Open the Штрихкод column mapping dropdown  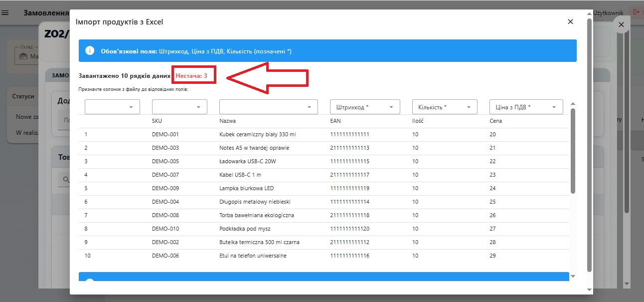pos(365,107)
